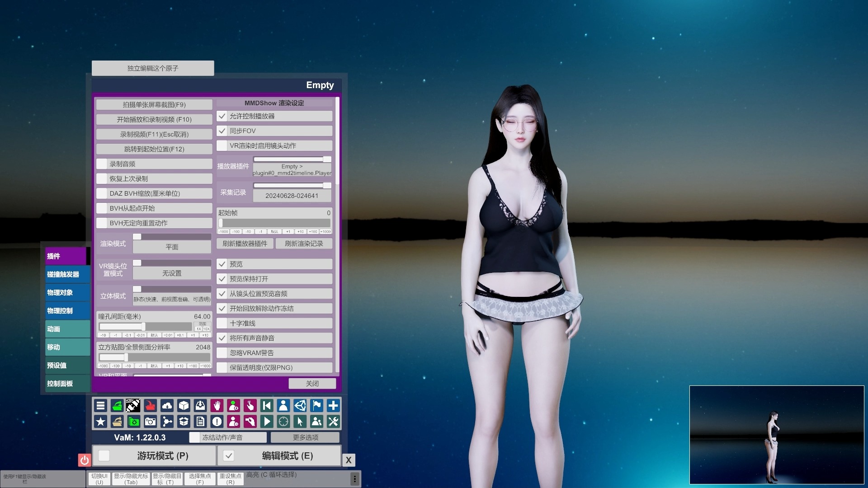Click the exclamation mark alert icon
868x488 pixels.
(217, 422)
